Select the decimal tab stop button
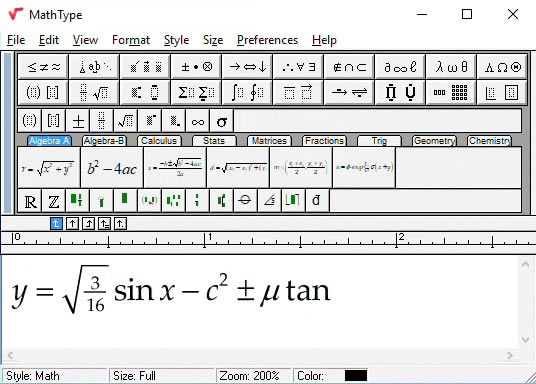Screen dimensions: 536x384 pyautogui.click(x=120, y=224)
